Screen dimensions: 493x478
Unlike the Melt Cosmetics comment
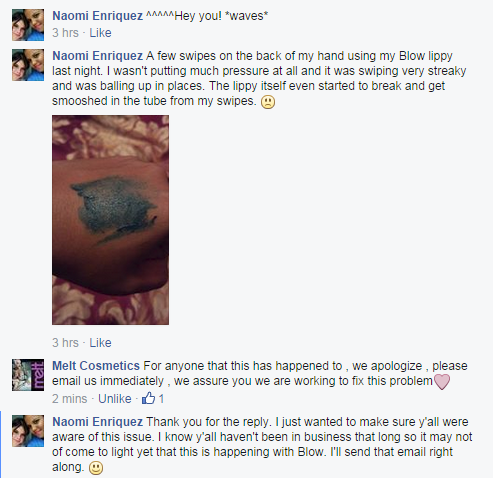(115, 399)
